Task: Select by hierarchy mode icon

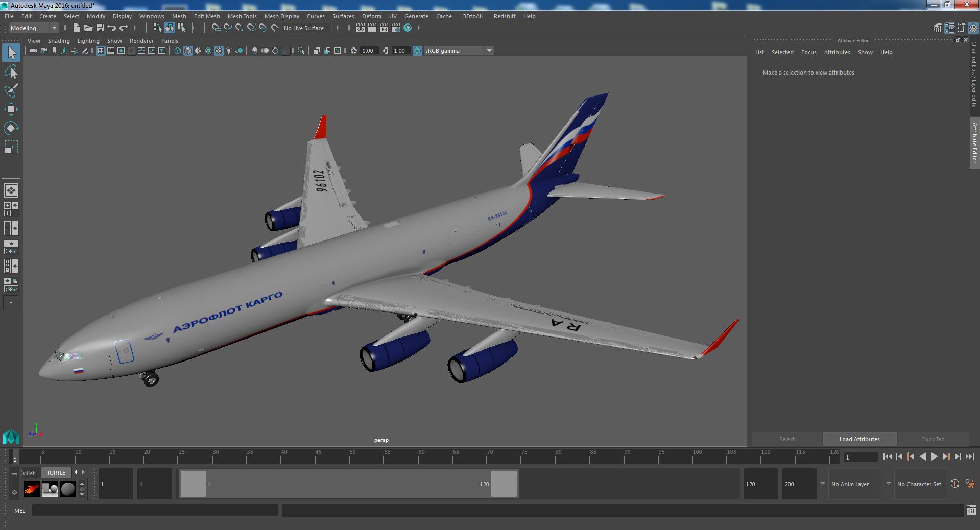Action: (x=158, y=28)
